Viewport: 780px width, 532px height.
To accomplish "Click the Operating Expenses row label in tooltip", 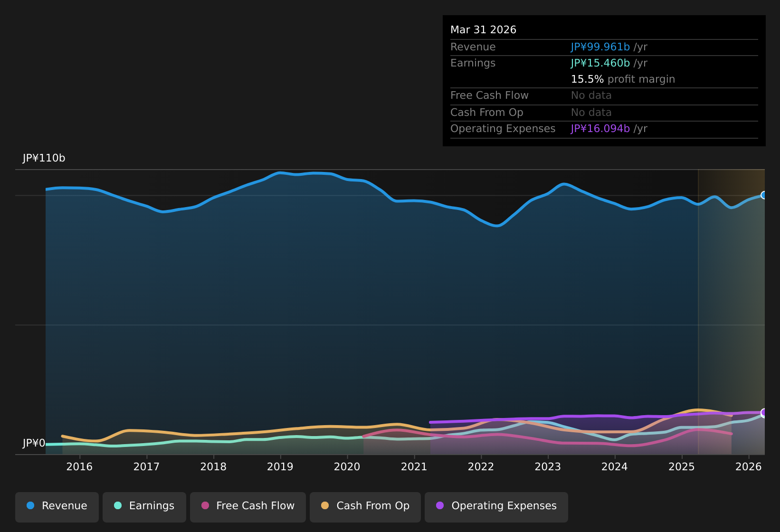I will pyautogui.click(x=503, y=128).
